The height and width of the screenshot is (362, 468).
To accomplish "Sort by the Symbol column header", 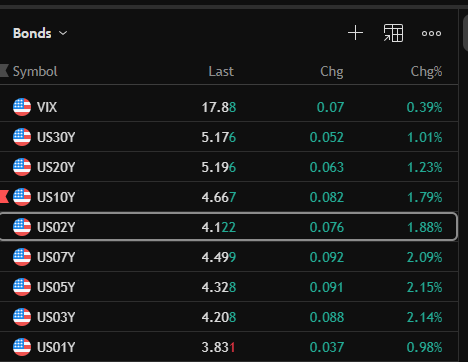I will [x=35, y=71].
